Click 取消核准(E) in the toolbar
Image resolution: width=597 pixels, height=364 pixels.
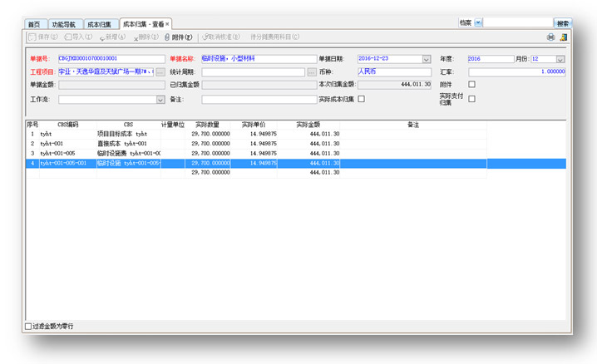[221, 37]
